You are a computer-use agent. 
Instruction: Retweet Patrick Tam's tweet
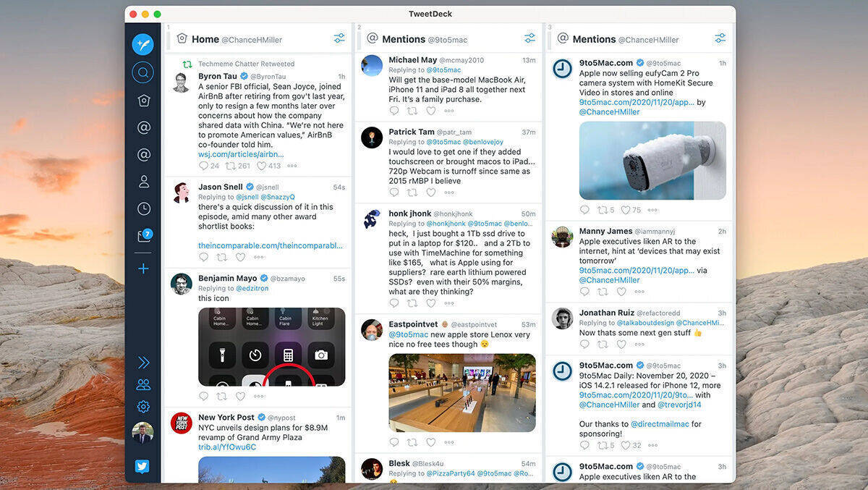pos(412,193)
